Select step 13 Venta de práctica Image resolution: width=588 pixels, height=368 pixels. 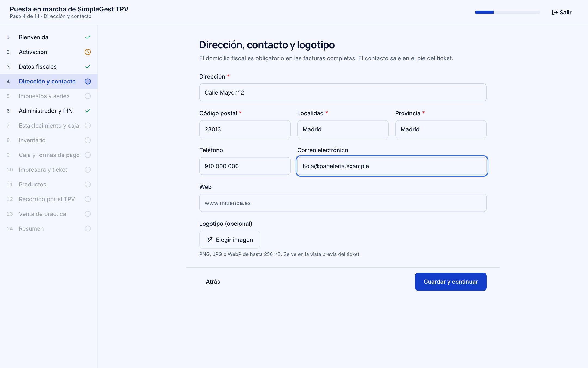49,214
